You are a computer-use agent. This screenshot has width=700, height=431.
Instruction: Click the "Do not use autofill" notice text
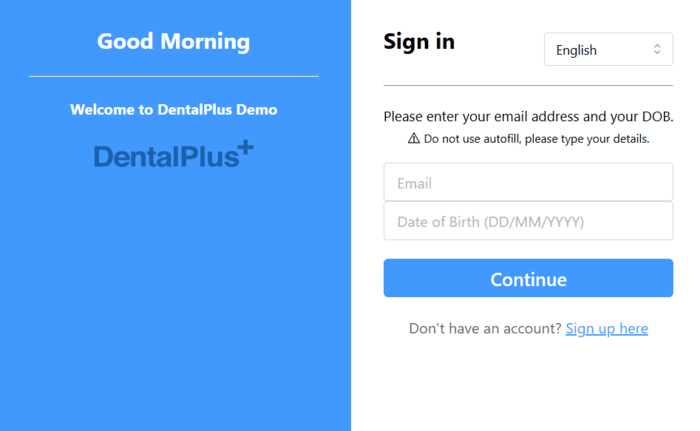536,139
